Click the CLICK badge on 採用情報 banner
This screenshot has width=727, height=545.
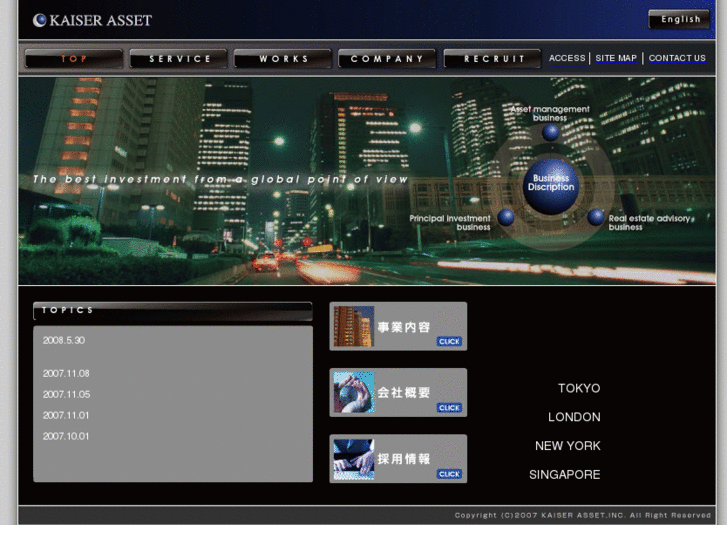coord(449,474)
